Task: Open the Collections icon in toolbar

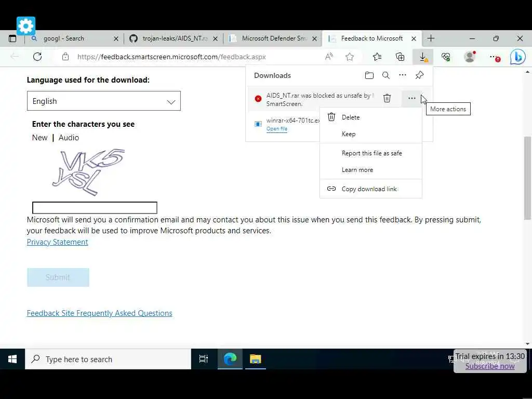Action: click(x=400, y=57)
